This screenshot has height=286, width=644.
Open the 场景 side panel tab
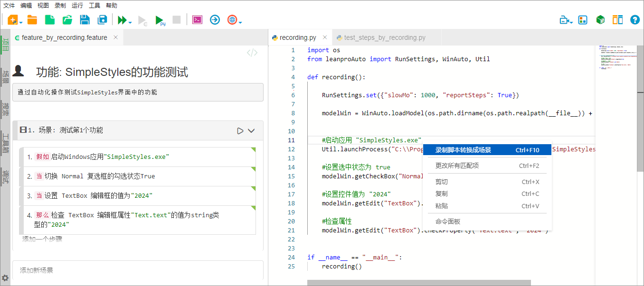[x=5, y=77]
